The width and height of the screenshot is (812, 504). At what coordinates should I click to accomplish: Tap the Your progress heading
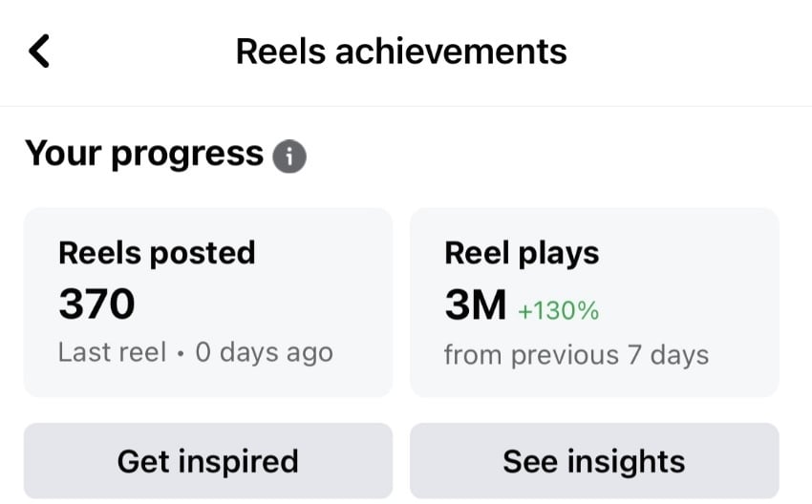[143, 154]
